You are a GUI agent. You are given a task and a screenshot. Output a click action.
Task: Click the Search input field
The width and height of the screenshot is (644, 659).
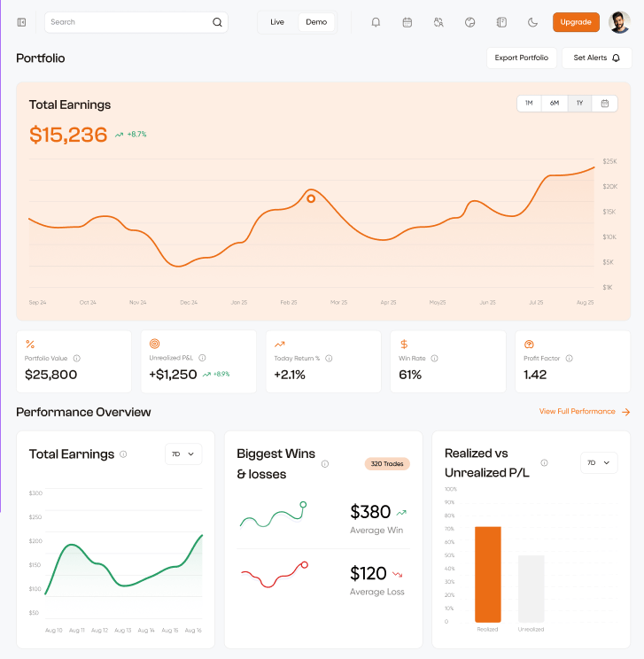pyautogui.click(x=136, y=22)
